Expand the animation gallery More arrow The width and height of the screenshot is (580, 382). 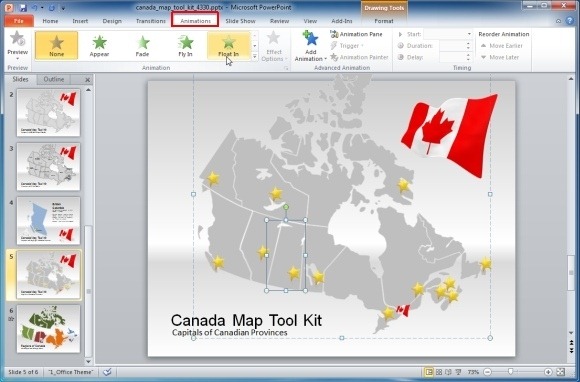click(254, 57)
